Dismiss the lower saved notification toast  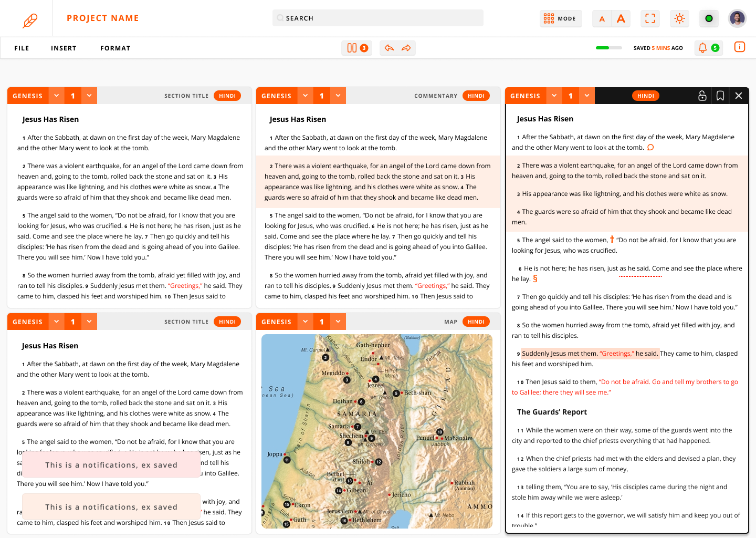(111, 507)
